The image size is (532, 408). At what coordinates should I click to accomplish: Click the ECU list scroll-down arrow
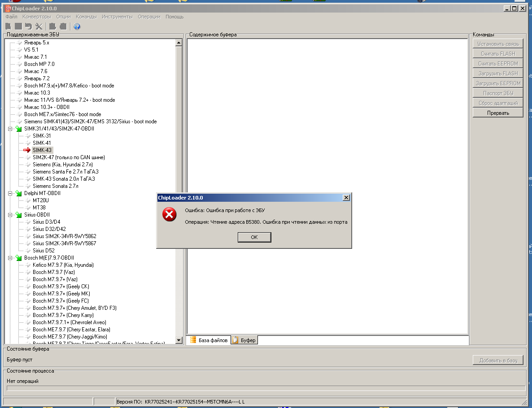179,341
